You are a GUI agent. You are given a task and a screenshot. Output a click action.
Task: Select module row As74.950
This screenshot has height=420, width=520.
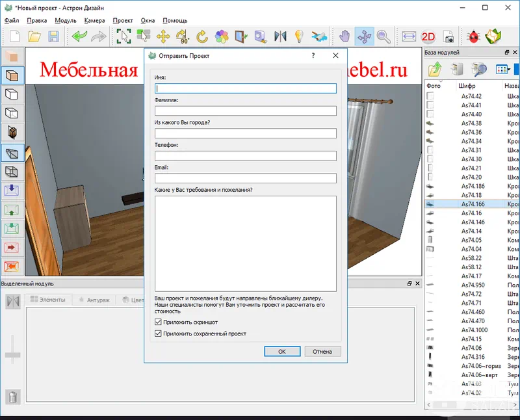click(x=473, y=285)
